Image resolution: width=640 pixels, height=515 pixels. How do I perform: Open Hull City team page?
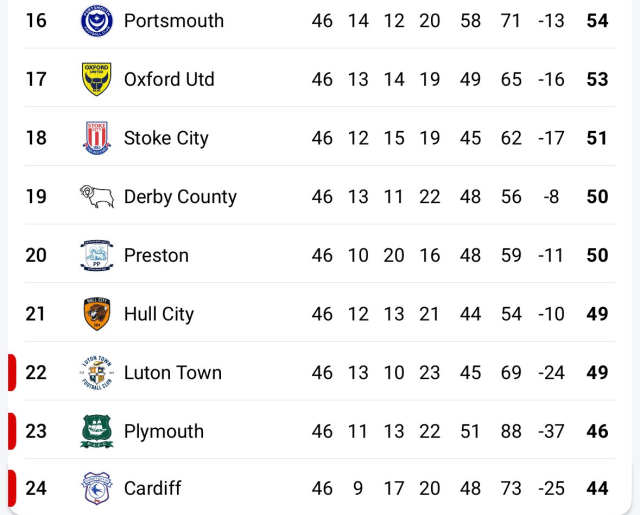[159, 315]
